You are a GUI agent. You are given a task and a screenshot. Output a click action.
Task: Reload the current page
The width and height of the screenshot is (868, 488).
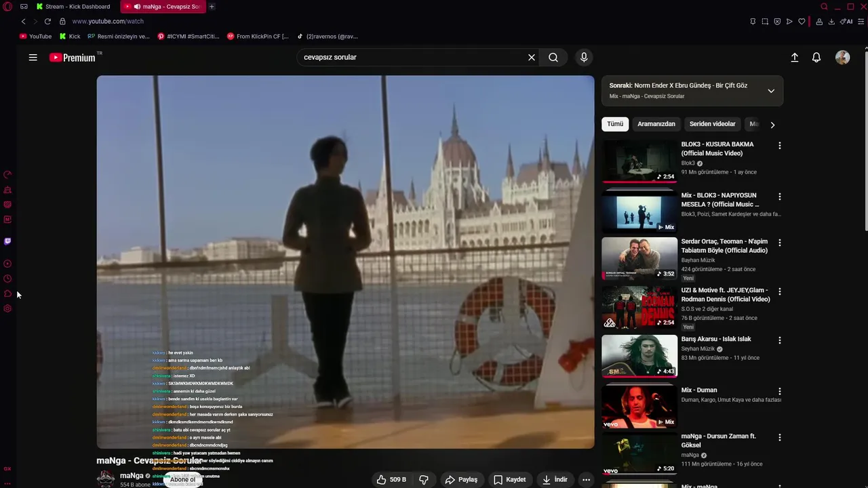[47, 21]
